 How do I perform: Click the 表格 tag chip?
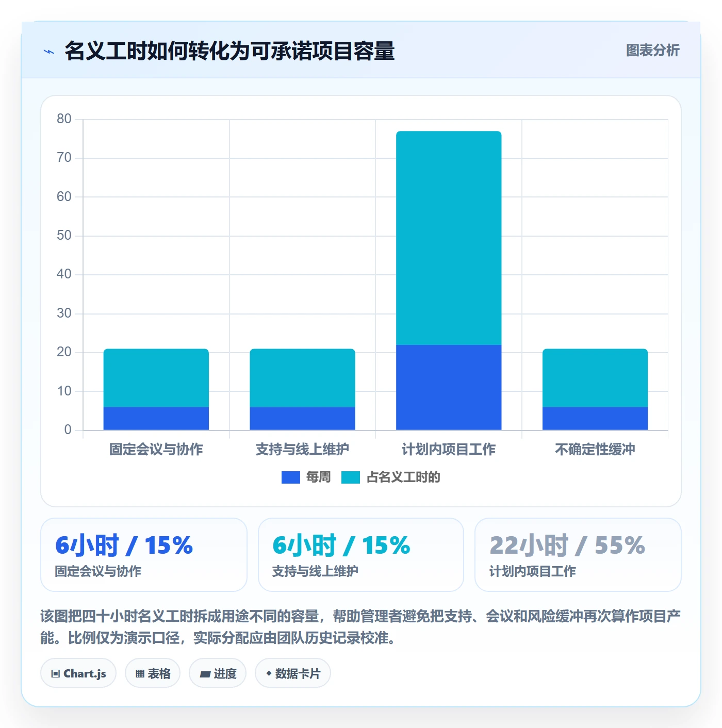point(153,673)
